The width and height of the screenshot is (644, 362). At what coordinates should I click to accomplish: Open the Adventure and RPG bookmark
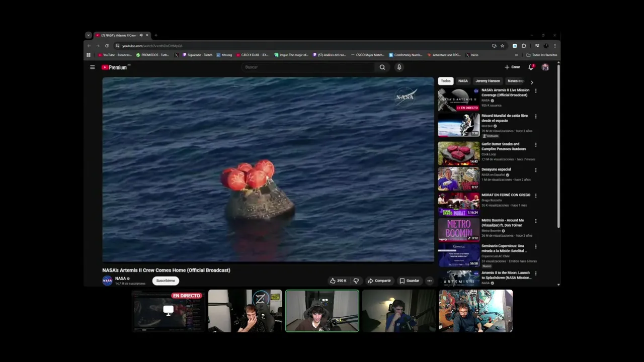point(444,55)
